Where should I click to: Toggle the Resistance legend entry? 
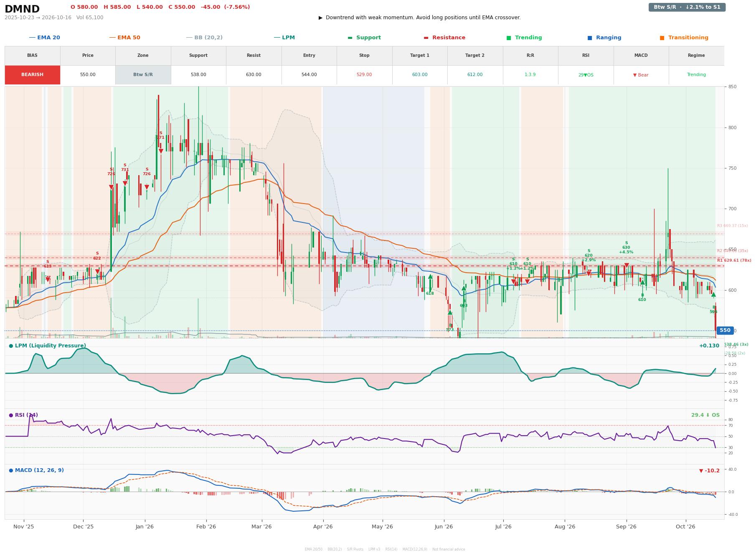tap(444, 38)
